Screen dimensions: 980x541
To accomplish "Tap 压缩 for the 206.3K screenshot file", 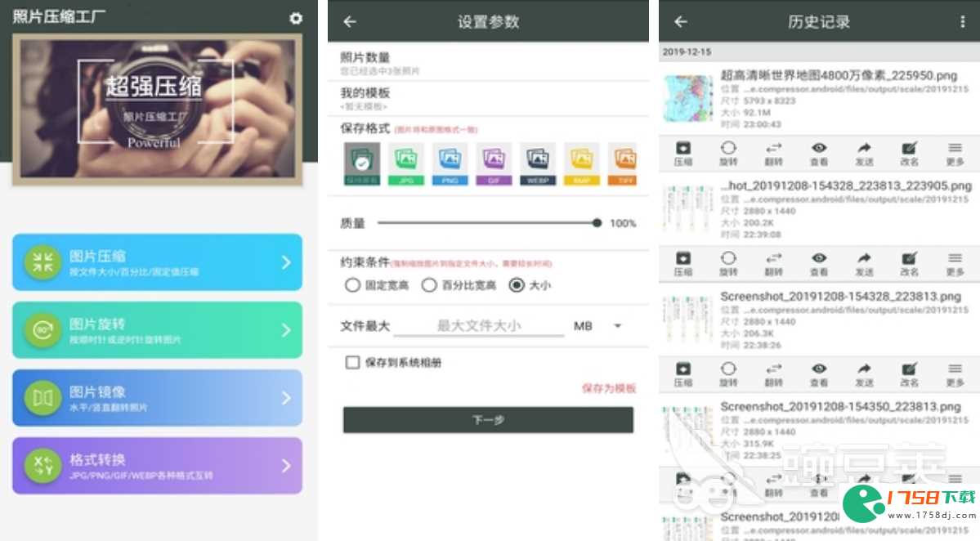I will coord(683,375).
